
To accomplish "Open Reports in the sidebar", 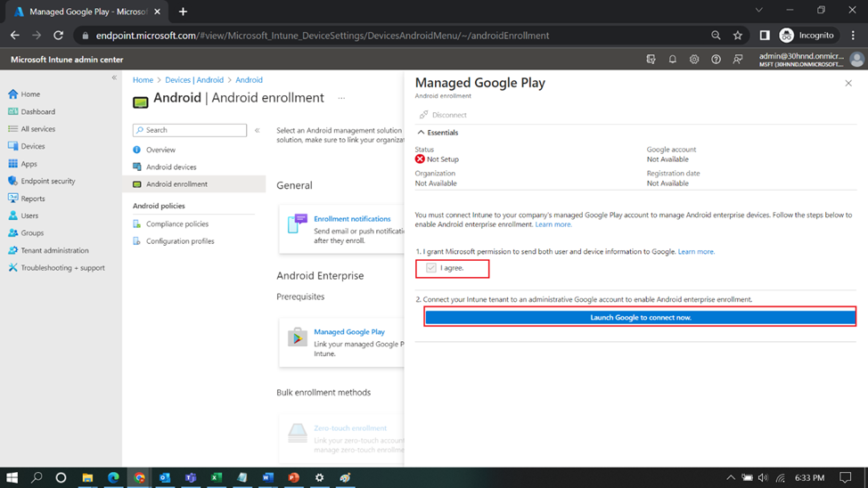I will pos(27,198).
